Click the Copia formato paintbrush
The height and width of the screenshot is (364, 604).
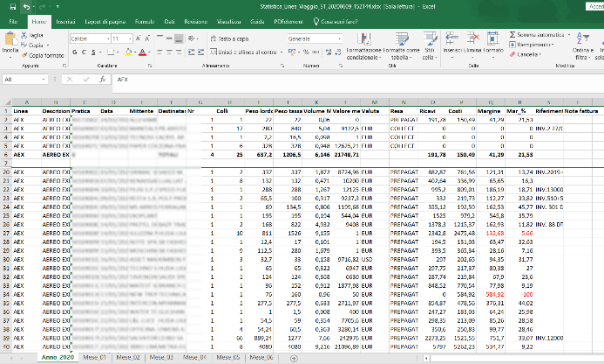24,55
